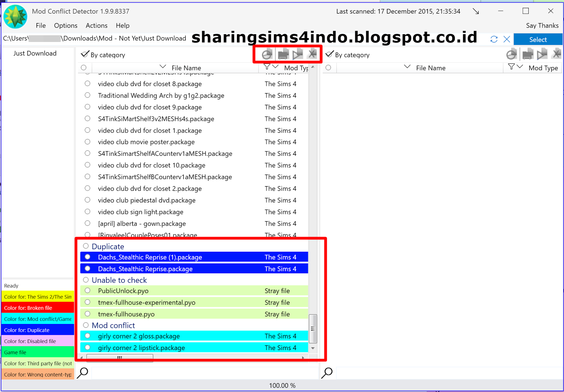Viewport: 564px width, 392px height.
Task: Open the Mod Type chevron dropdown in right pane
Action: tap(520, 67)
